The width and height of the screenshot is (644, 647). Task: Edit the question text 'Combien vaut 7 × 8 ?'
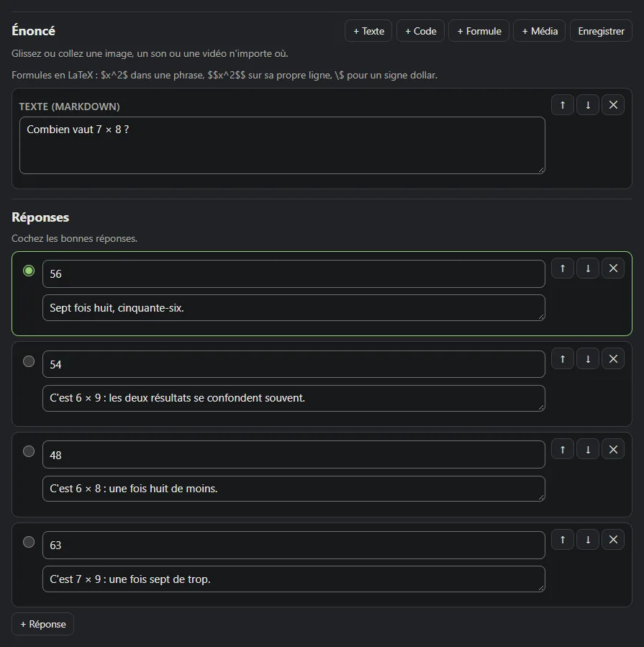(x=282, y=145)
